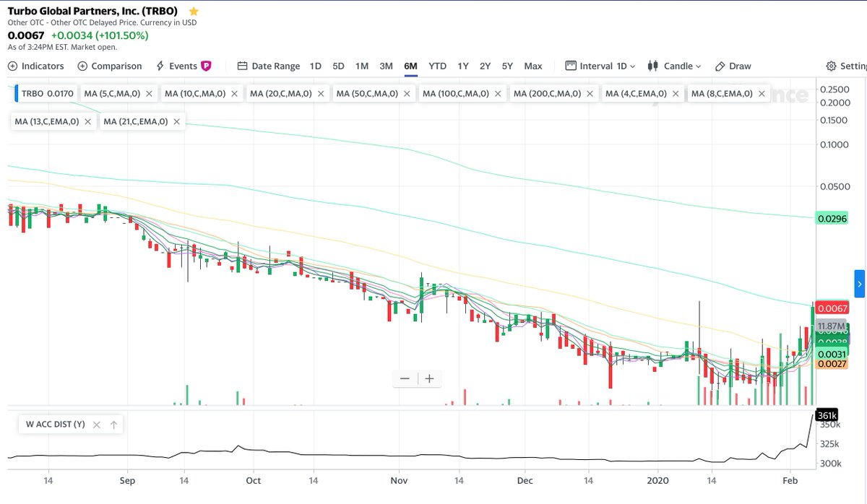This screenshot has height=504, width=867.
Task: Remove the MA (20,C,MA,0) indicator
Action: click(320, 94)
